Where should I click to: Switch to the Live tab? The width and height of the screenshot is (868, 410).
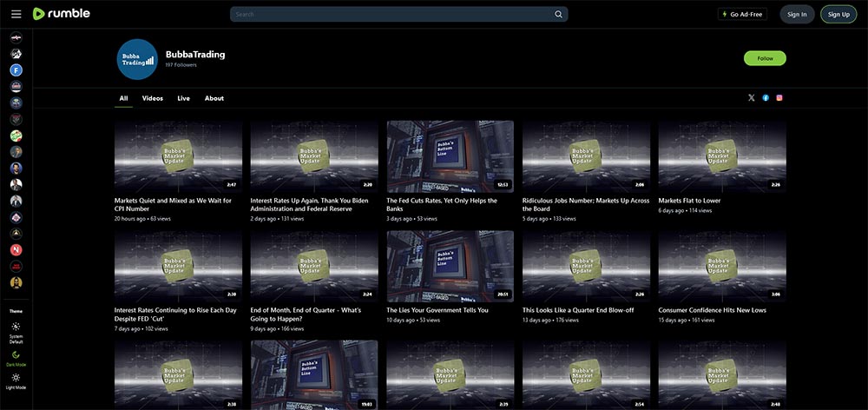point(184,99)
